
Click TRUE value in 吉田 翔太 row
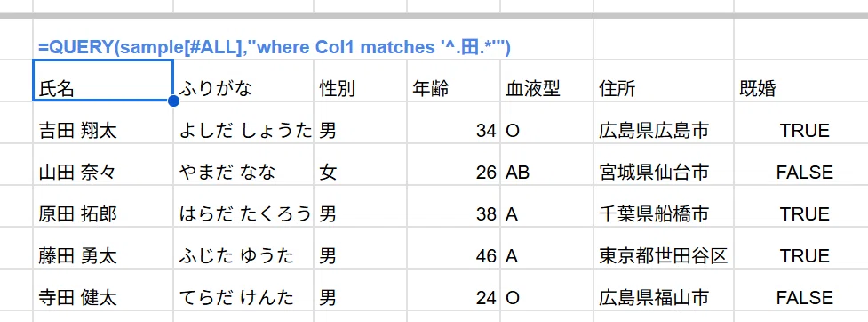point(804,130)
